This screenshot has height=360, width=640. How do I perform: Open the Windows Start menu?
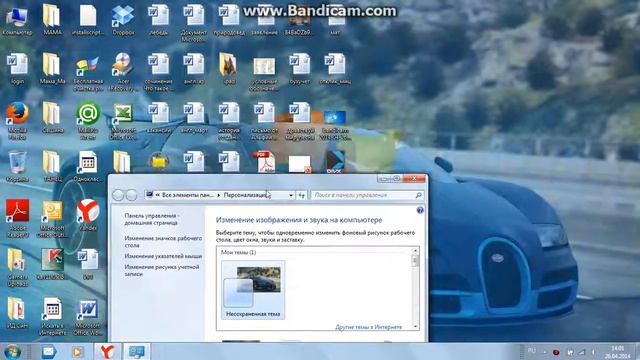point(13,351)
